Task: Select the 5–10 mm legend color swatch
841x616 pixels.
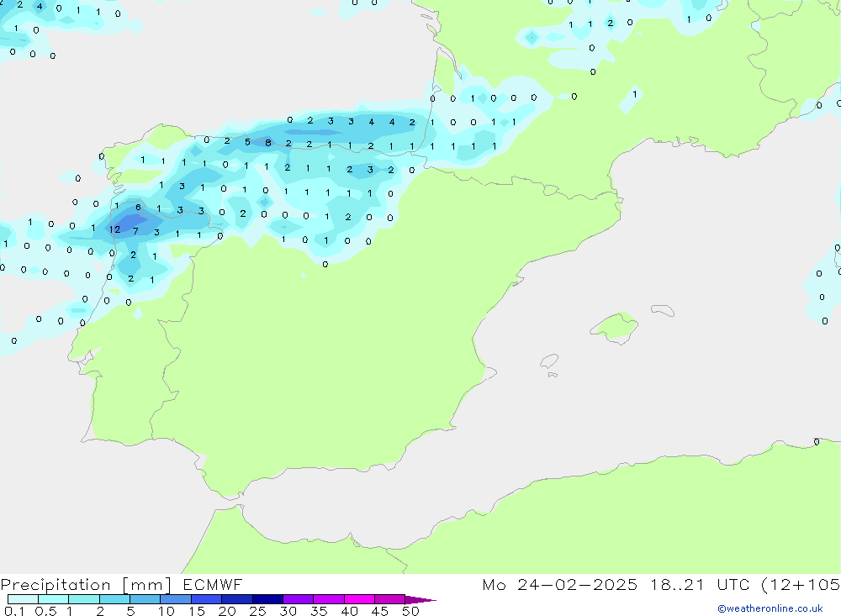Action: pyautogui.click(x=145, y=599)
